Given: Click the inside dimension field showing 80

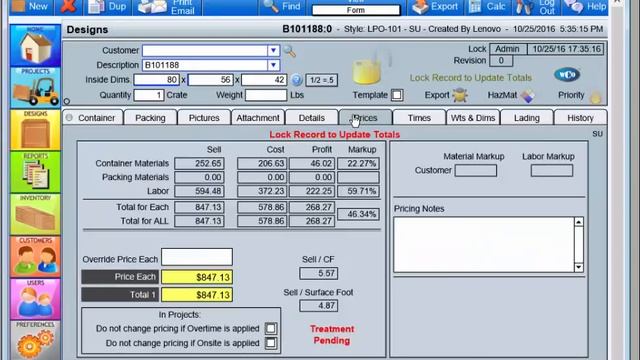Looking at the screenshot, I should 157,80.
